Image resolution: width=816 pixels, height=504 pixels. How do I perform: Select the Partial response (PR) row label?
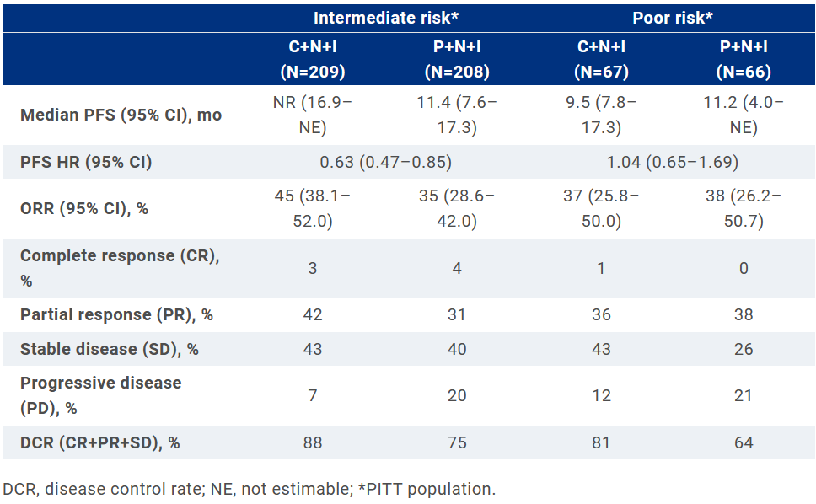tap(116, 315)
